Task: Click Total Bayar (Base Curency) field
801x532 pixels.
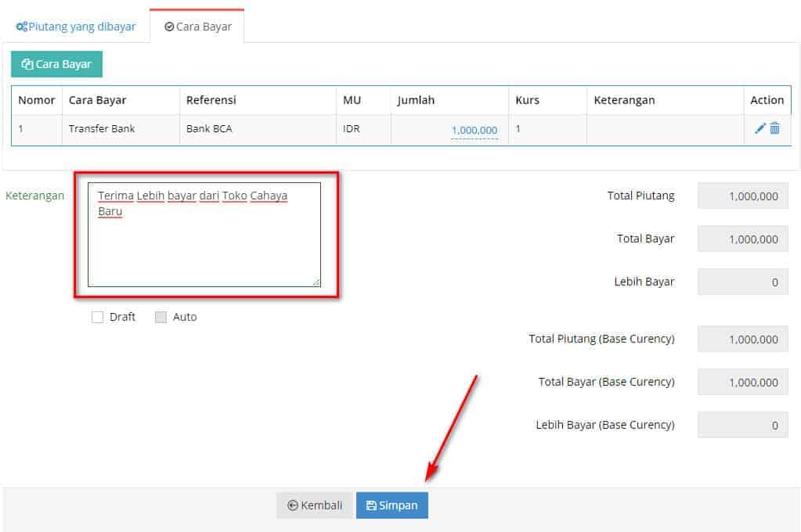Action: 743,382
